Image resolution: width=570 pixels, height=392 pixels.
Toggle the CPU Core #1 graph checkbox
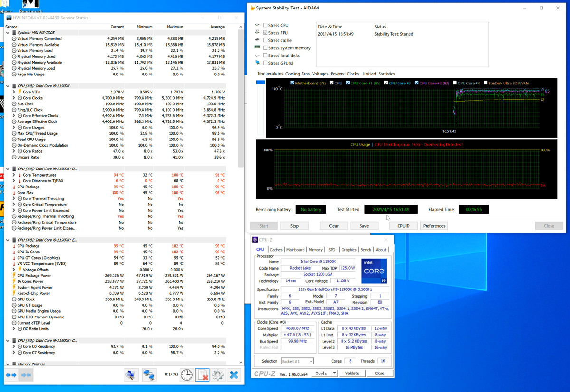pos(348,83)
